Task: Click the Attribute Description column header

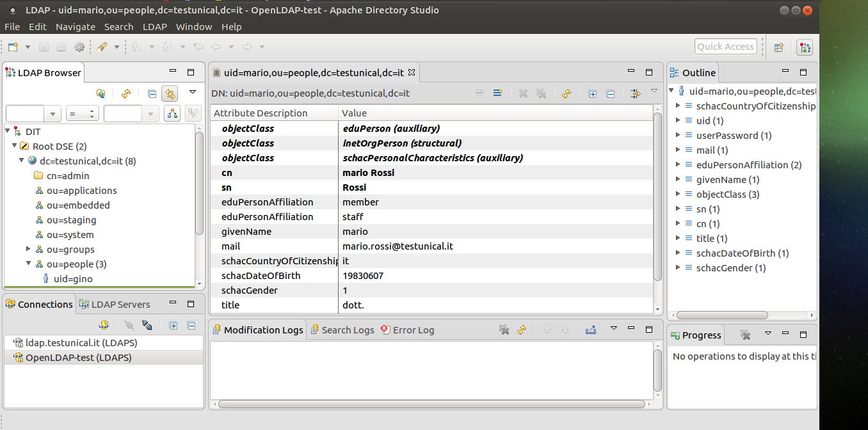Action: (x=274, y=113)
